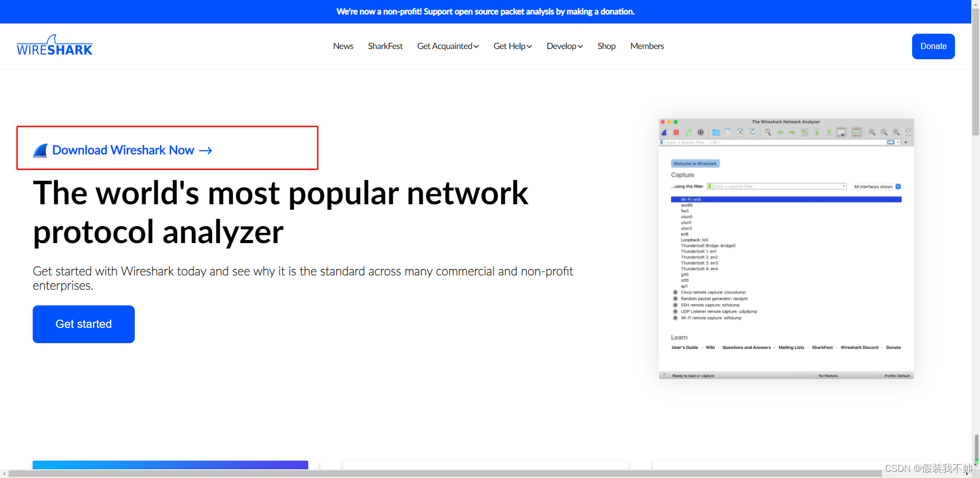
Task: Click the blue Donate button
Action: 933,46
